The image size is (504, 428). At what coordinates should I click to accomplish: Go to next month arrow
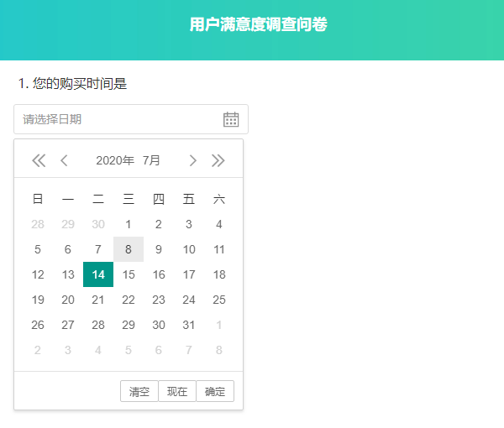coord(192,160)
